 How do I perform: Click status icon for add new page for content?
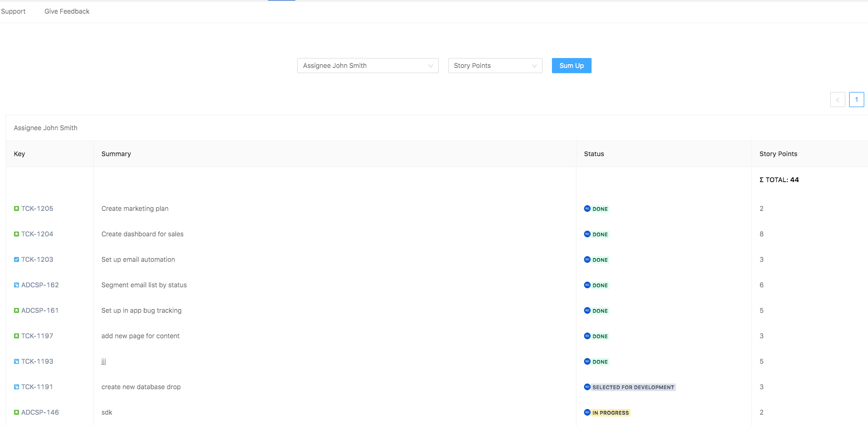[x=587, y=336]
